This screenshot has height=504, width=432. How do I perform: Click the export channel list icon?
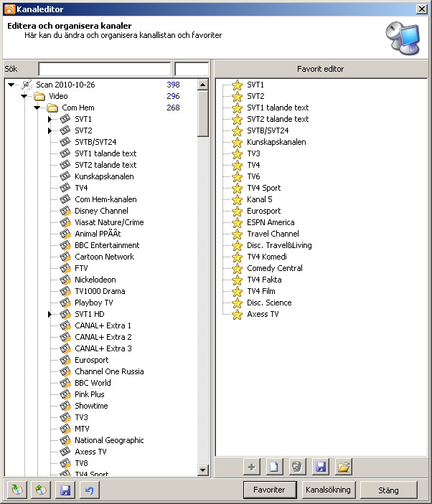click(41, 490)
